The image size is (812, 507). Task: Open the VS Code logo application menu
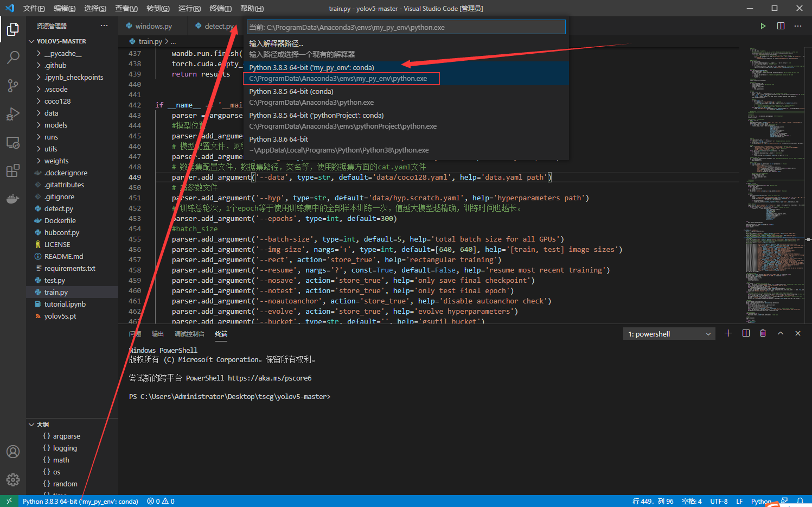(x=9, y=8)
